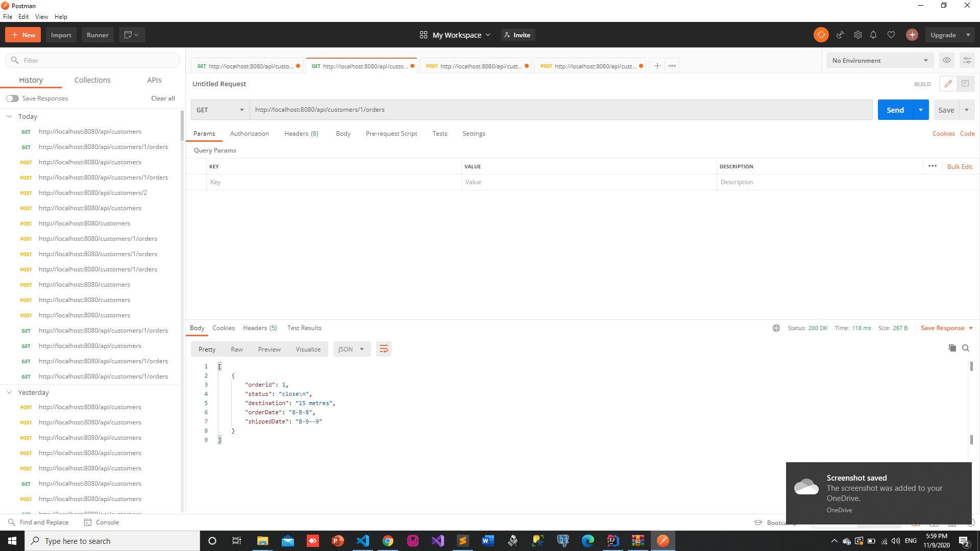Enable the Save Responses toggle
980x551 pixels.
(12, 98)
